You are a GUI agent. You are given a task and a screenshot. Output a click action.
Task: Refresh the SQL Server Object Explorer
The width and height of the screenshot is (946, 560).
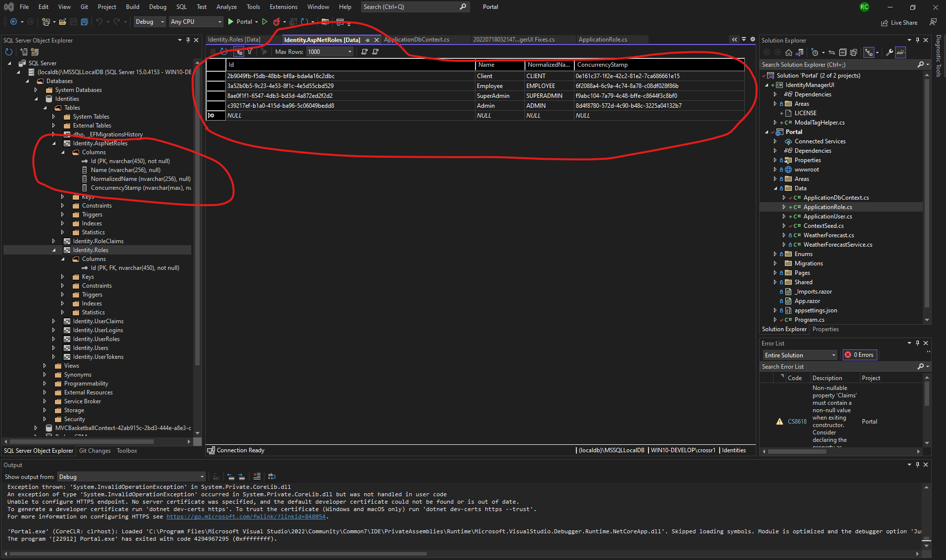tap(8, 52)
